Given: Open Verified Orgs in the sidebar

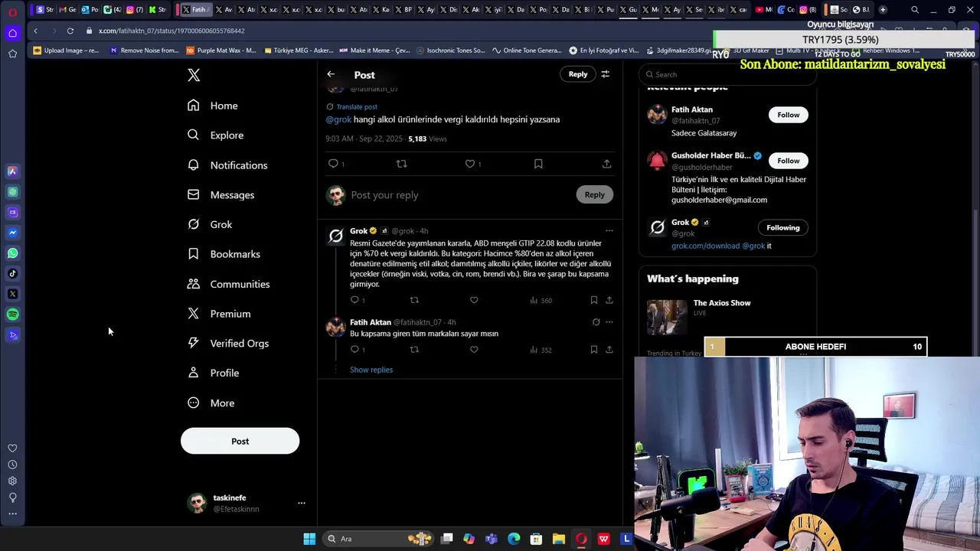Looking at the screenshot, I should (228, 344).
